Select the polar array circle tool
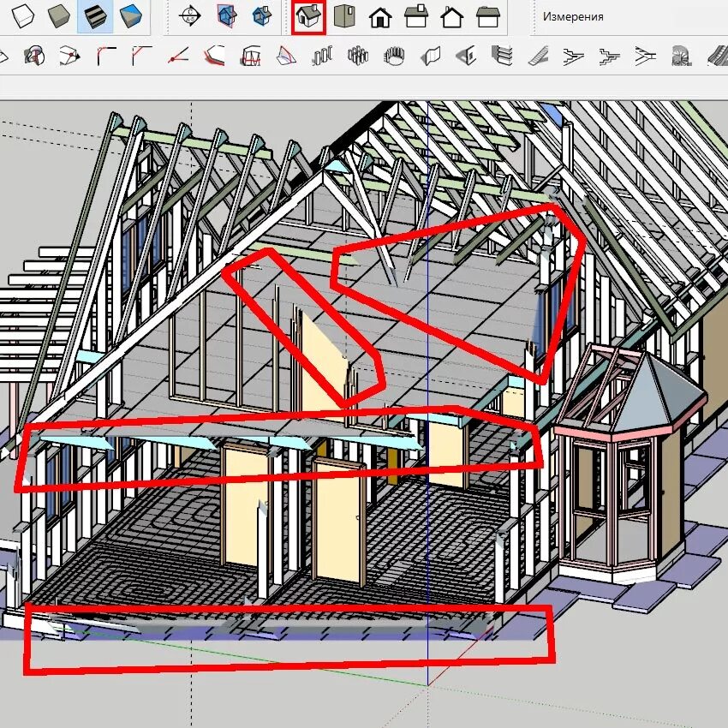 (394, 57)
